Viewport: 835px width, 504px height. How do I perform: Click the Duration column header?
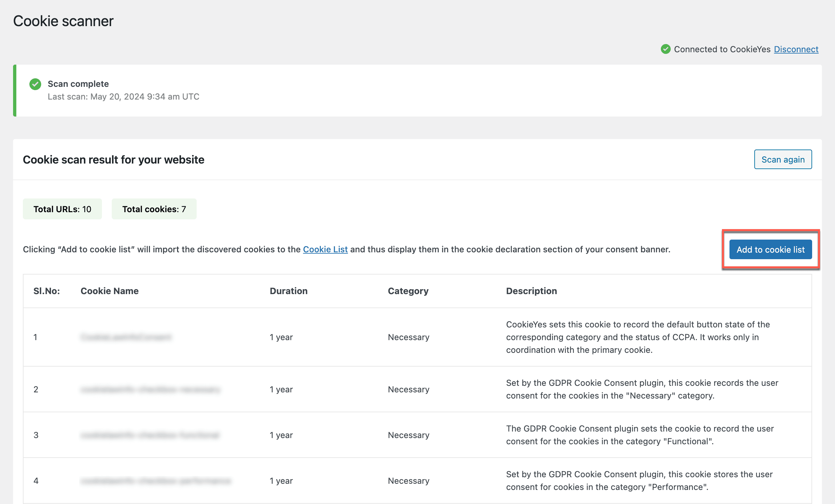click(x=288, y=291)
